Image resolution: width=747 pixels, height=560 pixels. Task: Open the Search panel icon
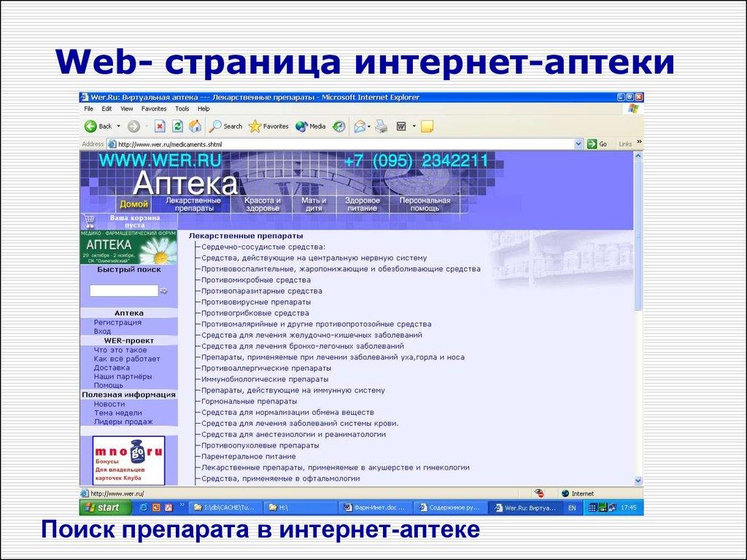tap(216, 125)
